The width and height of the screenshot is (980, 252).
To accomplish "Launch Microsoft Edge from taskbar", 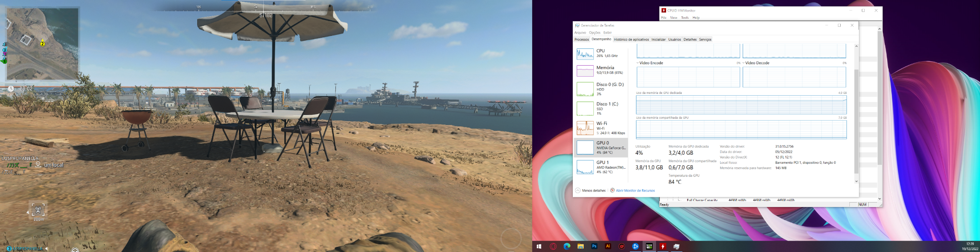I will (567, 246).
